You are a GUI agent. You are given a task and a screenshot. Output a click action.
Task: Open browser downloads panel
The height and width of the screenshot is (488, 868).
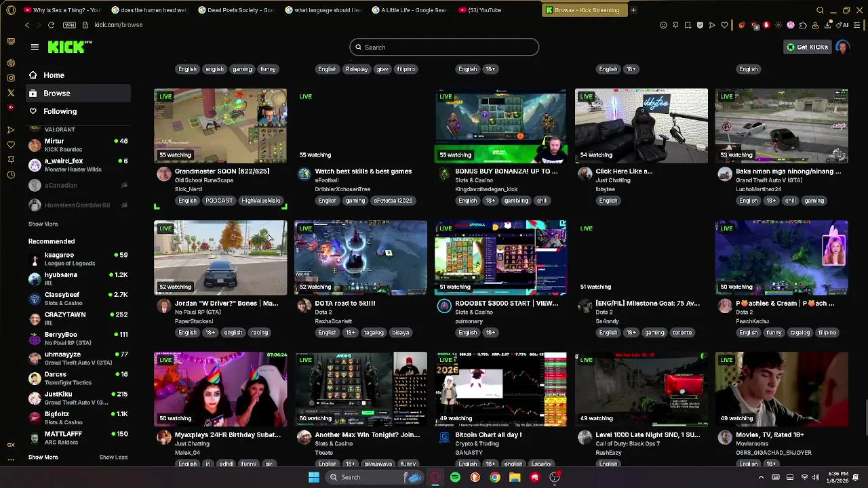point(829,25)
